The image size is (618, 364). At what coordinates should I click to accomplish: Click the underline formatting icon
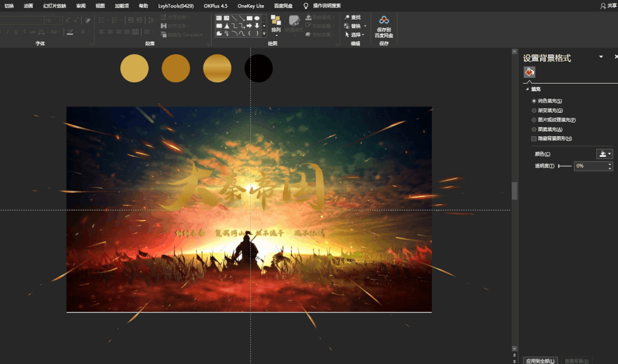pos(16,32)
